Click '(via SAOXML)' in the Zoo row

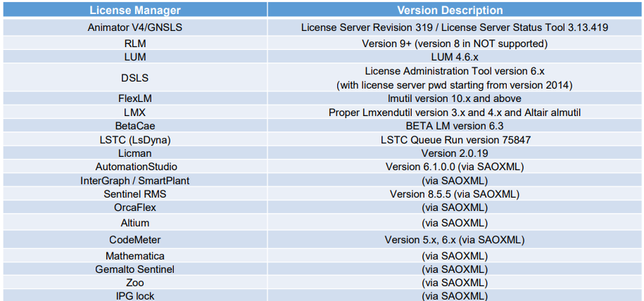(455, 283)
